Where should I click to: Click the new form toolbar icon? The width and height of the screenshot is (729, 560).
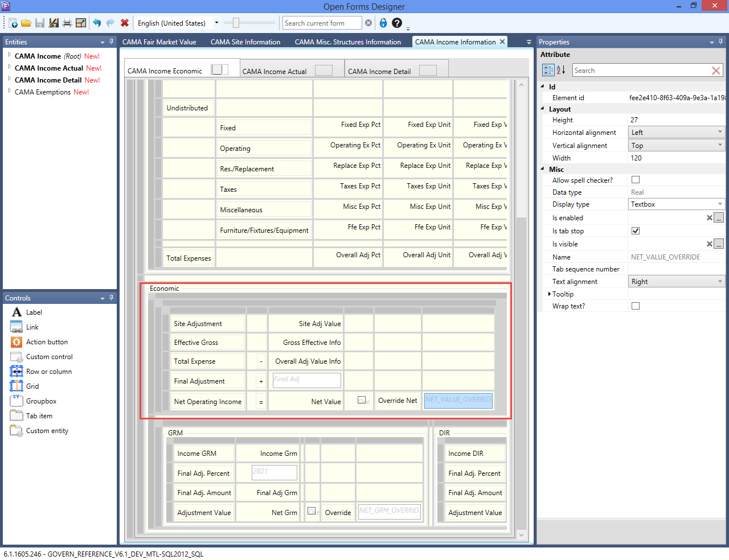point(13,23)
